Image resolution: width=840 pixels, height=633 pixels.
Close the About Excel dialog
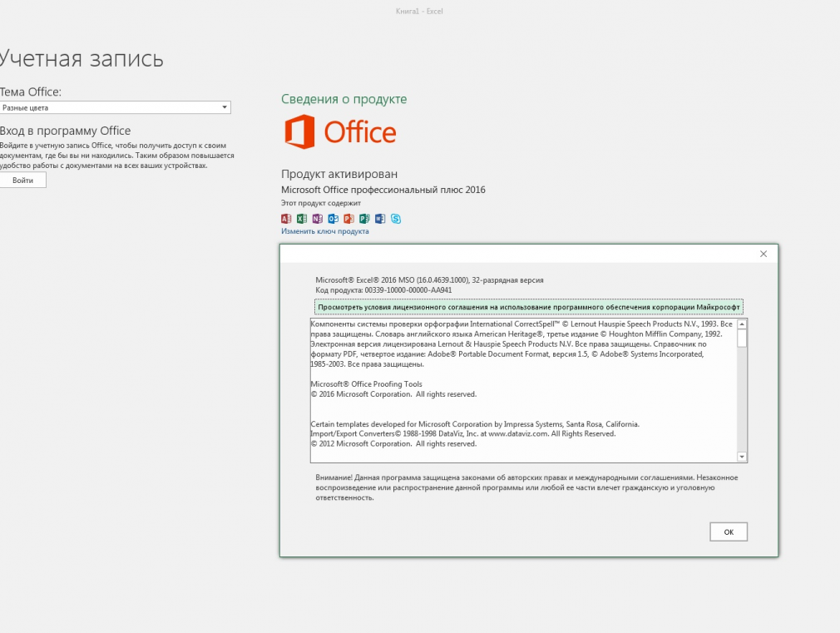[x=763, y=254]
